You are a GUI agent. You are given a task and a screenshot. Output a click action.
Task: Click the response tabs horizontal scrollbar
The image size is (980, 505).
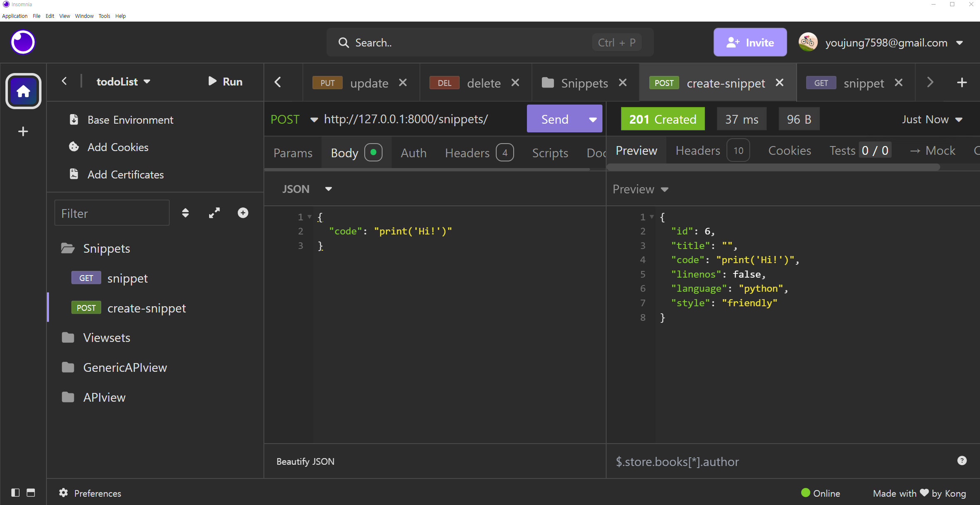coord(774,167)
